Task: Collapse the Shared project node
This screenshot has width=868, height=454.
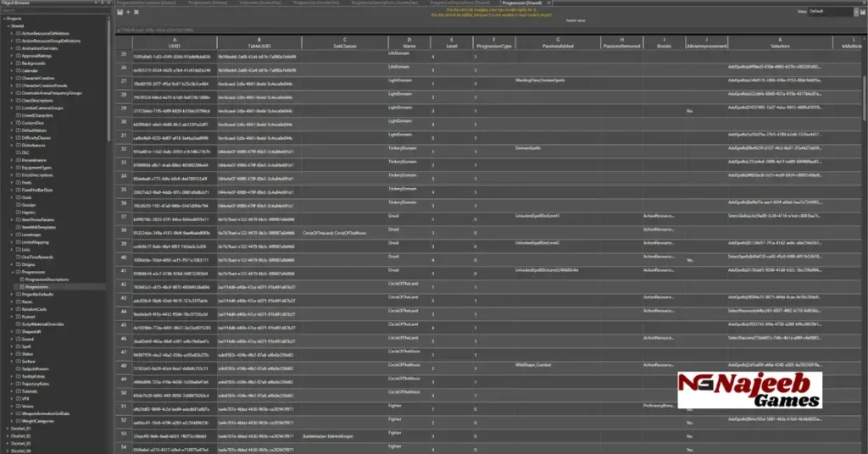Action: point(7,25)
